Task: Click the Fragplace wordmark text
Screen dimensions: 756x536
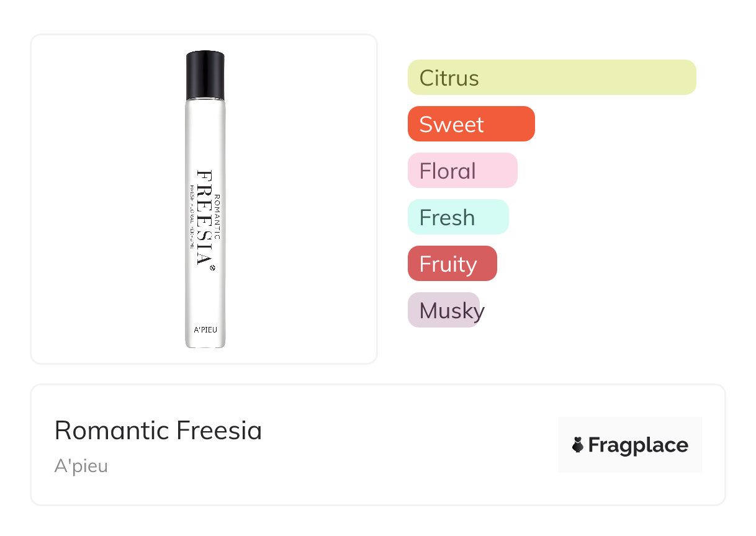Action: [x=638, y=445]
